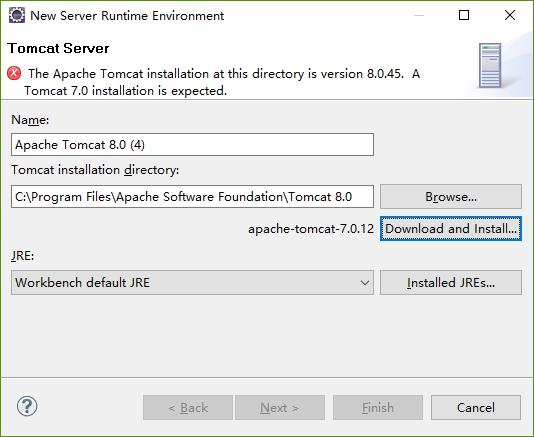Open the Workbench default JRE dropdown
Viewport: 534px width, 437px height.
192,283
